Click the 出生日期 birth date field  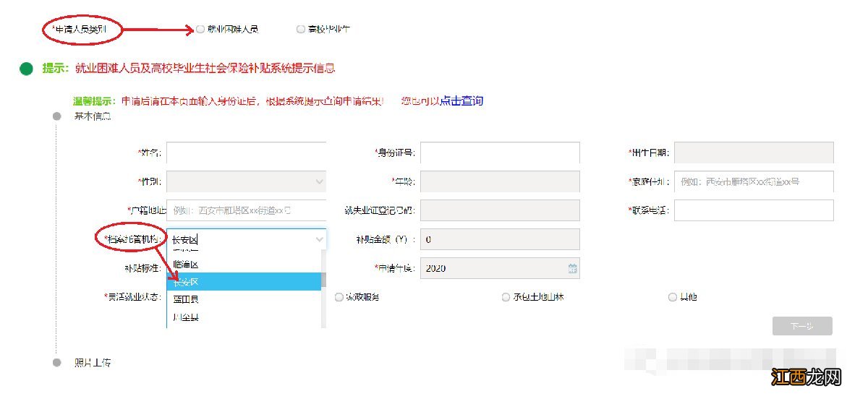(754, 153)
